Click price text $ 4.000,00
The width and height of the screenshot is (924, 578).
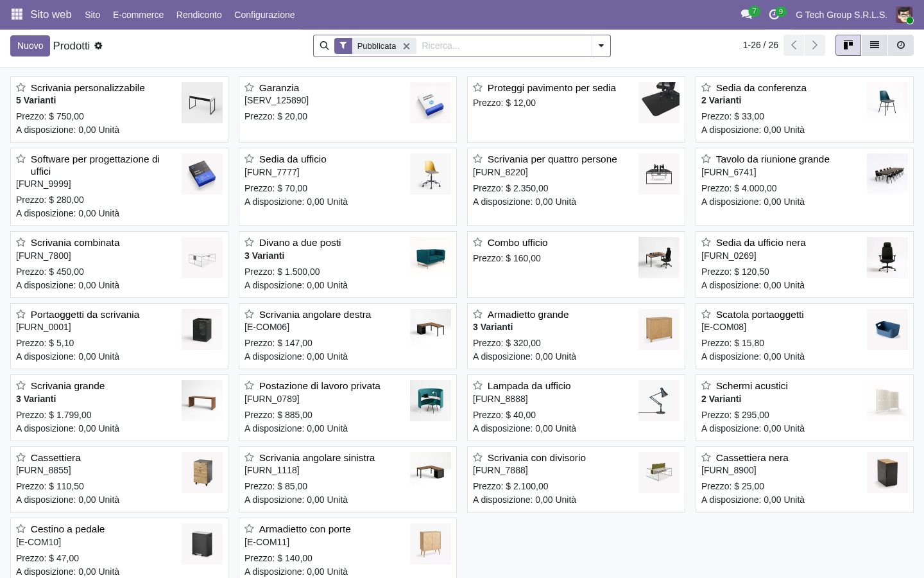click(755, 188)
